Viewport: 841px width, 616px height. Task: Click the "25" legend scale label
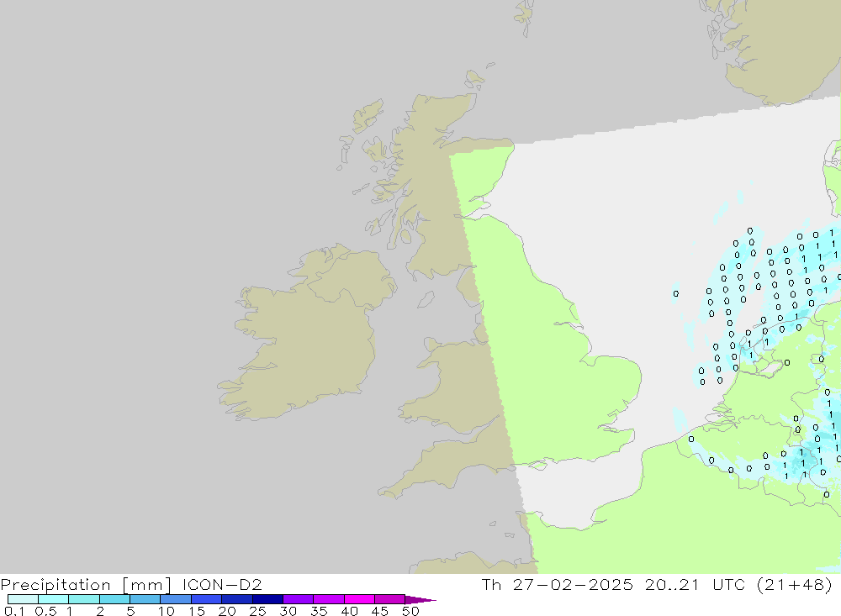pos(257,611)
